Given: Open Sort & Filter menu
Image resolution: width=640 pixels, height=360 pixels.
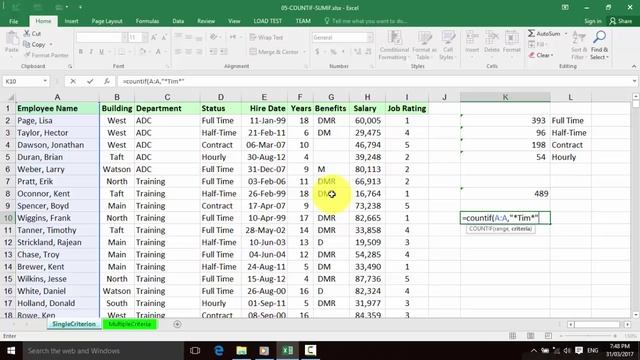Looking at the screenshot, I should [578, 46].
